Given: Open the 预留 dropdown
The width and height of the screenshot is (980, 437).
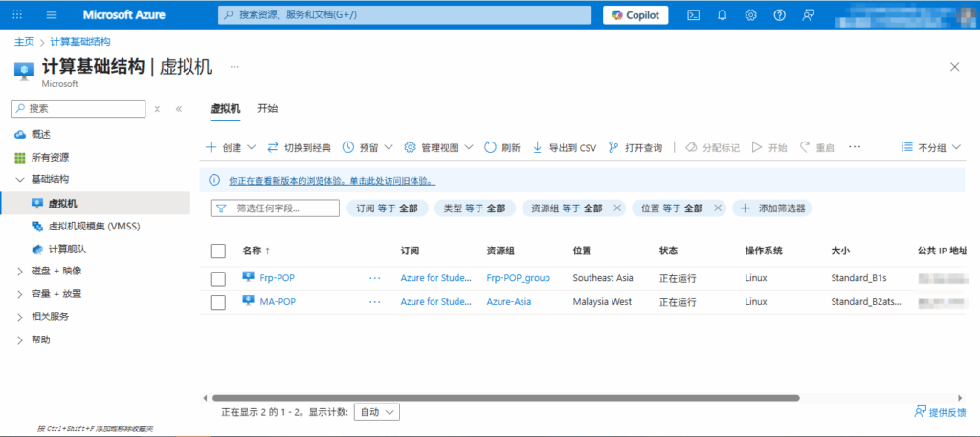Looking at the screenshot, I should point(367,148).
